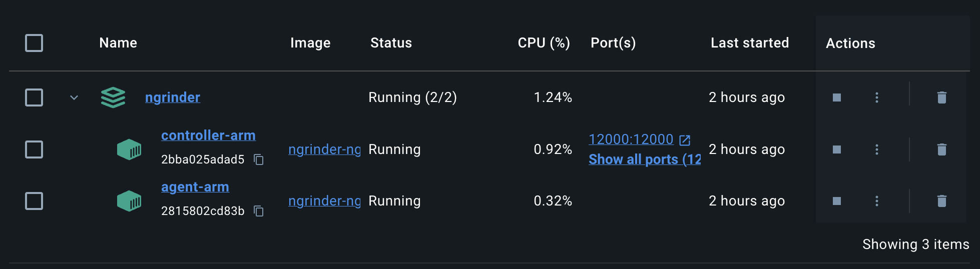Copy container ID 2815802cd83b

pos(259,211)
